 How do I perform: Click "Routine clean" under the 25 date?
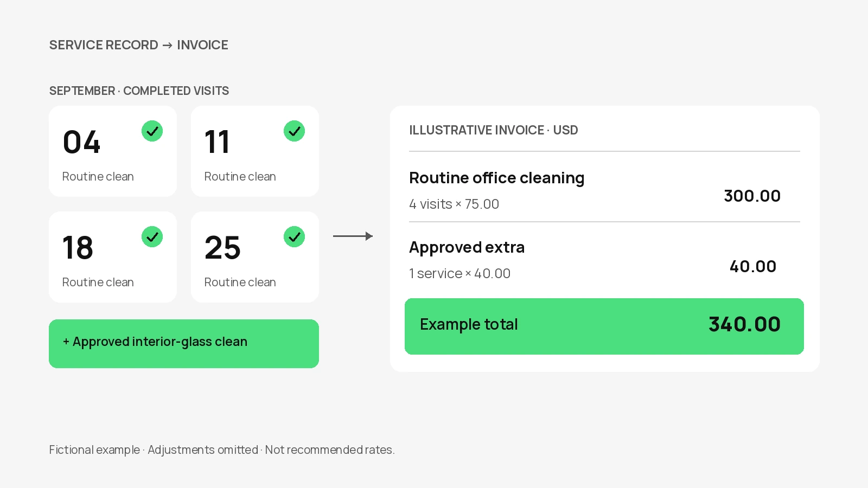[240, 282]
